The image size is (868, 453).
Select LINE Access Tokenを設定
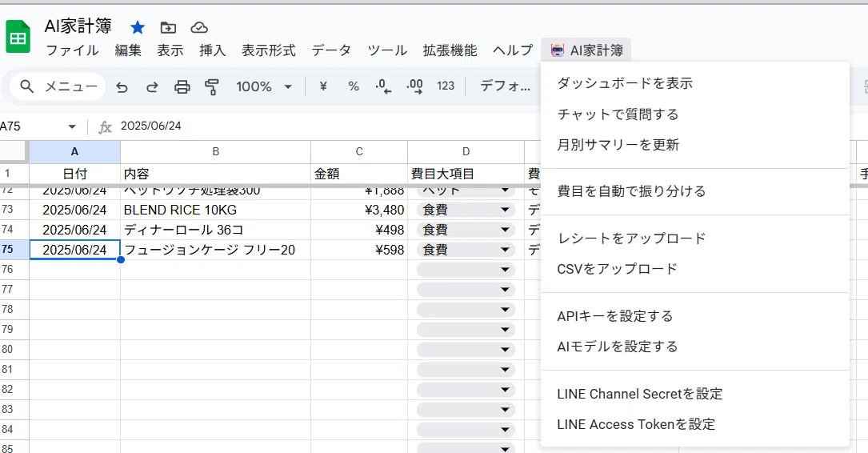pos(694,425)
